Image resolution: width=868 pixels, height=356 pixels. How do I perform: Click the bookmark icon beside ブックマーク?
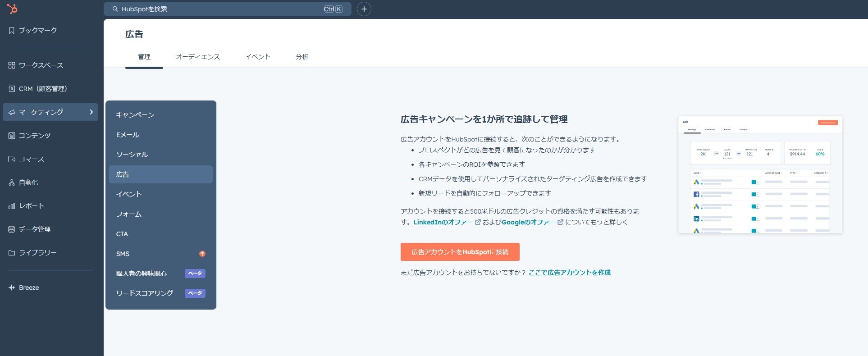[12, 31]
